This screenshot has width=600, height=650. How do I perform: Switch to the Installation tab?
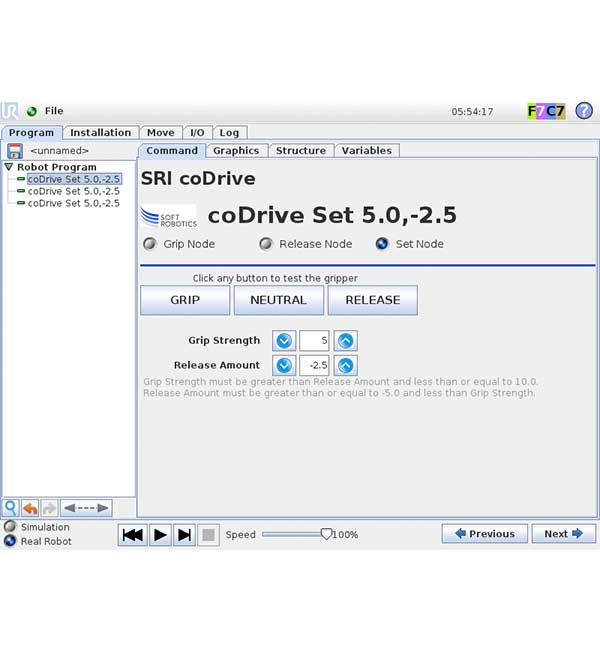pos(101,133)
